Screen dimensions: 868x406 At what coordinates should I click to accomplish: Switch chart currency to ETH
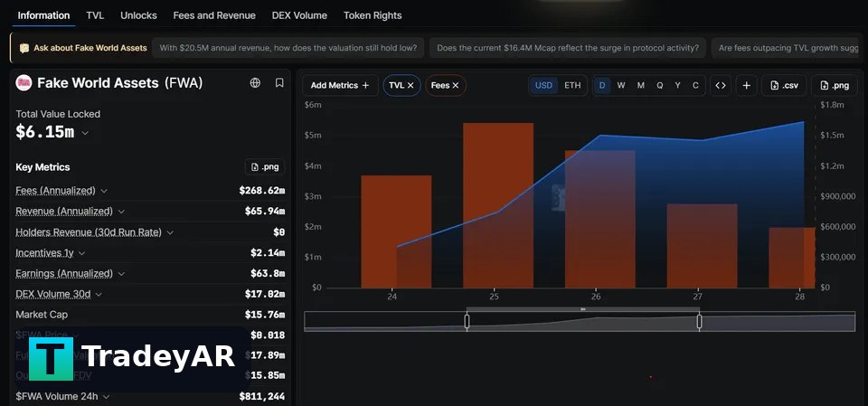pyautogui.click(x=572, y=85)
